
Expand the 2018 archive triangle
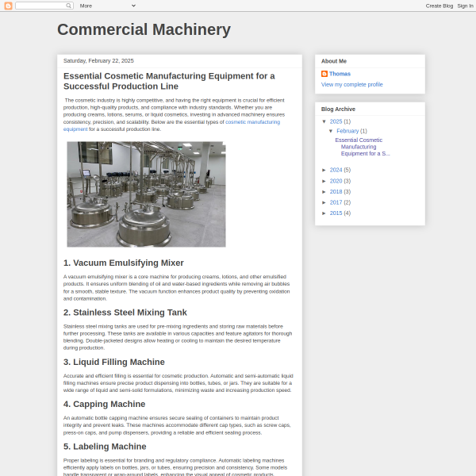(x=324, y=192)
